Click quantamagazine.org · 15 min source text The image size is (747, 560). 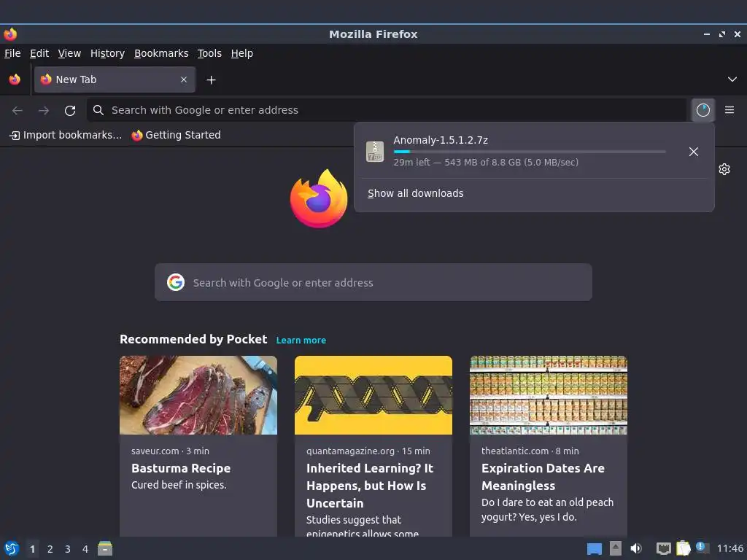368,451
